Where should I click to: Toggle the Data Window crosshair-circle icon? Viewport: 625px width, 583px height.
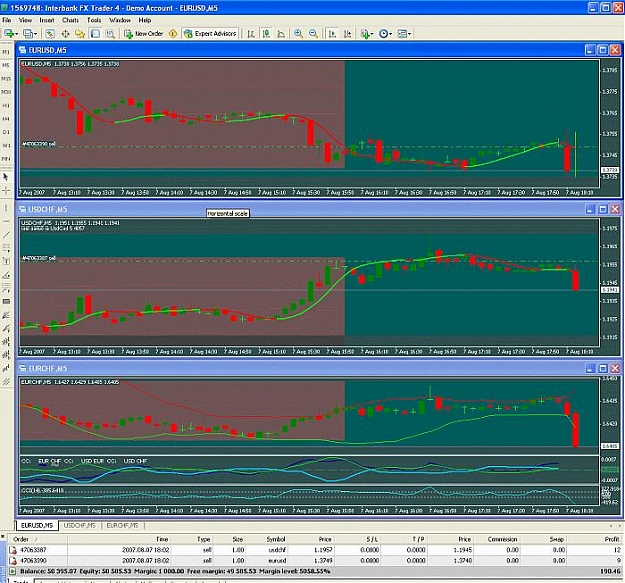click(65, 34)
